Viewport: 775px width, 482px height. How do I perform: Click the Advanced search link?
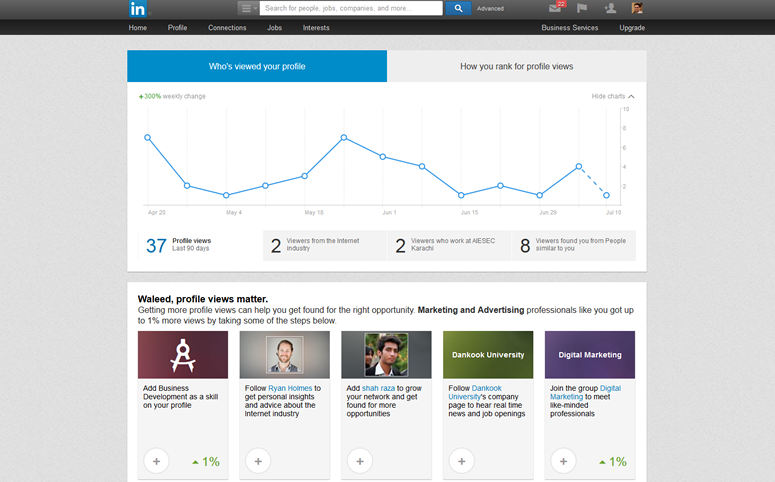[x=490, y=8]
